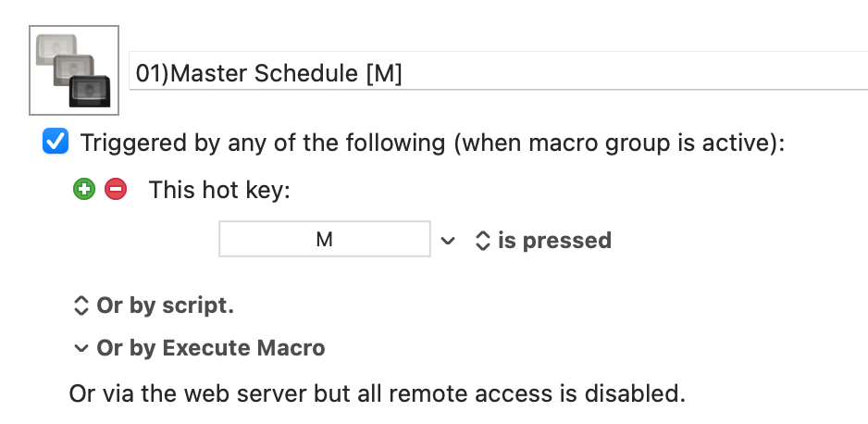Click the "01)Master Schedule [M]" name field
The height and width of the screenshot is (424, 868).
click(498, 70)
